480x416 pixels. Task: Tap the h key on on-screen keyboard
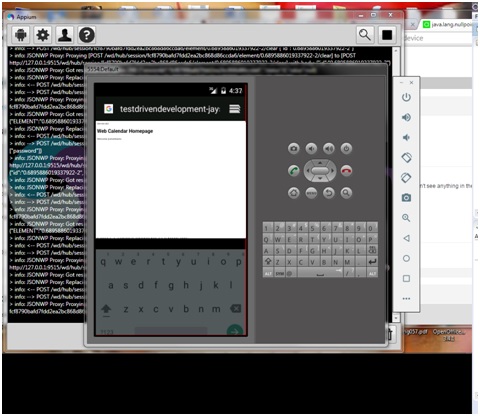[186, 285]
